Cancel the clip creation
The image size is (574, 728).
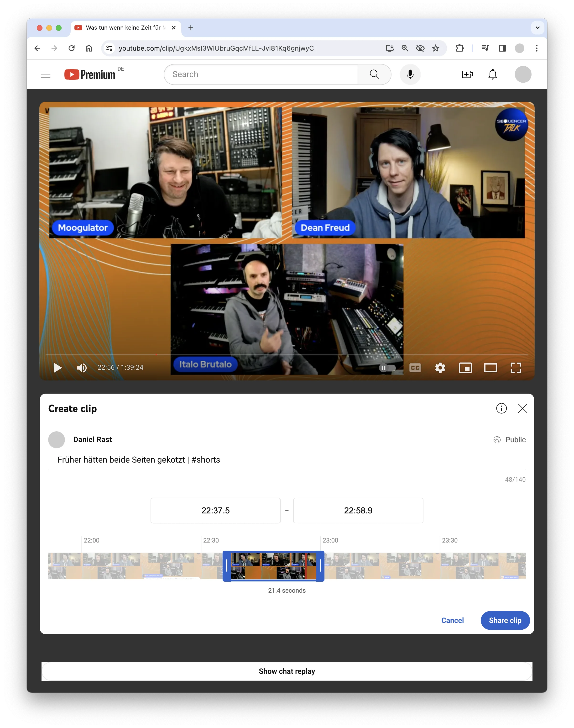point(452,620)
